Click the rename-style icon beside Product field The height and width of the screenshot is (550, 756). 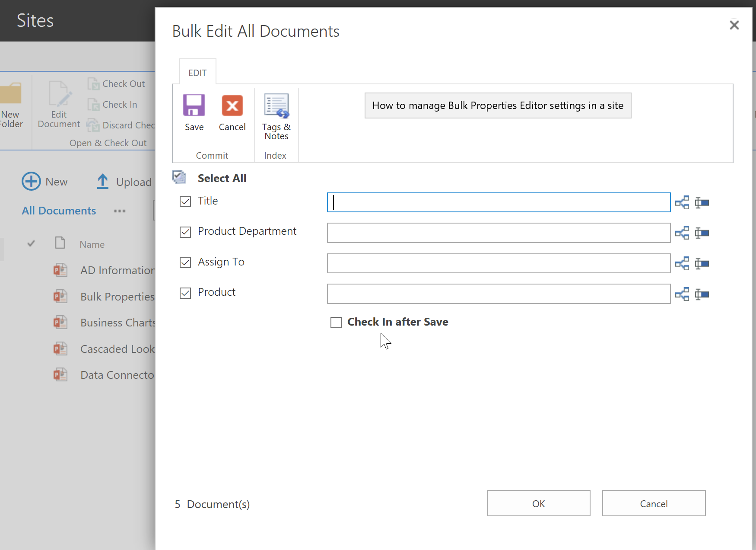click(702, 294)
